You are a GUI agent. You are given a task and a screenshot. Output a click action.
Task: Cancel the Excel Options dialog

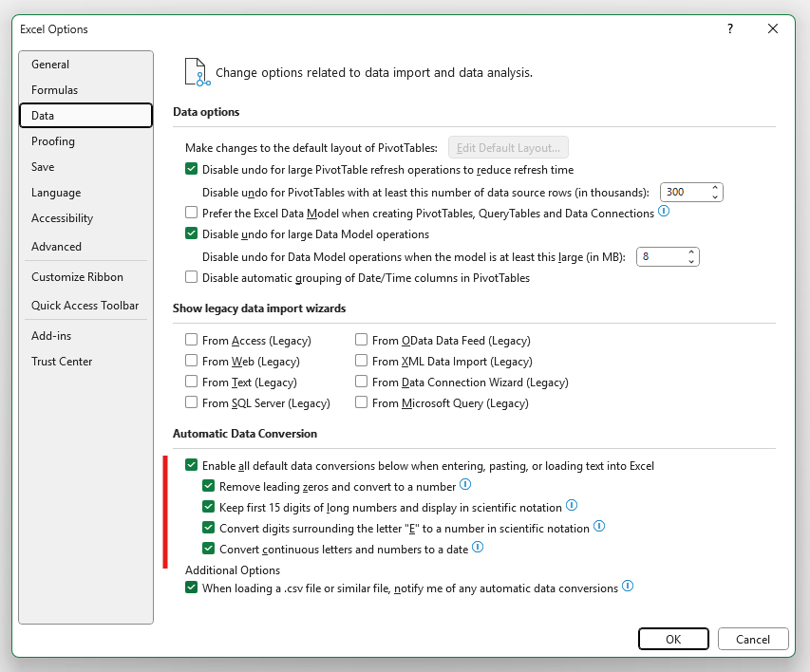753,639
